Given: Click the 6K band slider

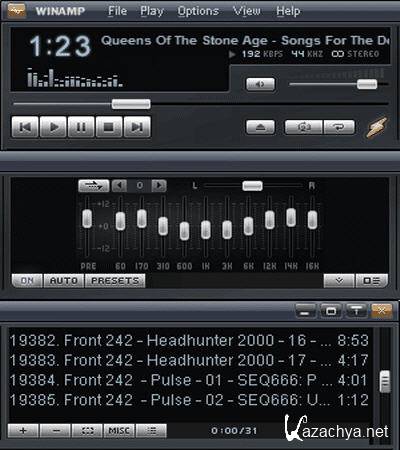Looking at the screenshot, I should (248, 226).
